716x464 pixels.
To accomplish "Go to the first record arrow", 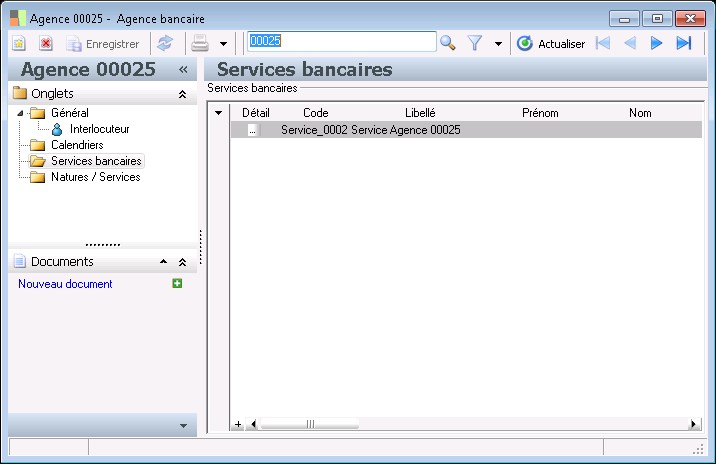I will pyautogui.click(x=603, y=43).
